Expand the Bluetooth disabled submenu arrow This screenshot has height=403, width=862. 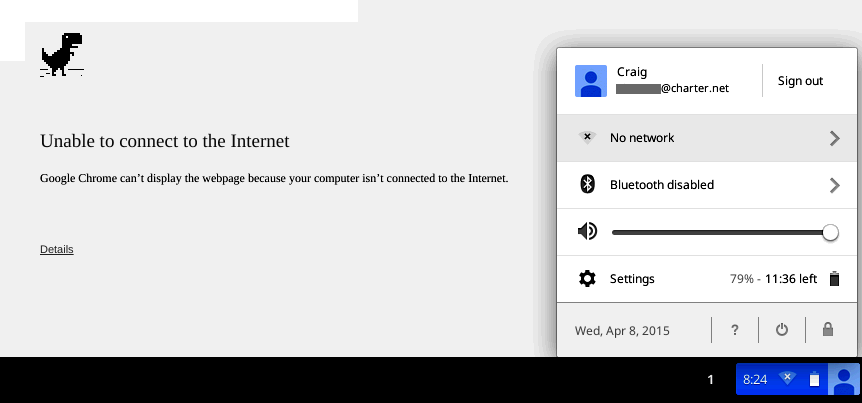coord(834,185)
